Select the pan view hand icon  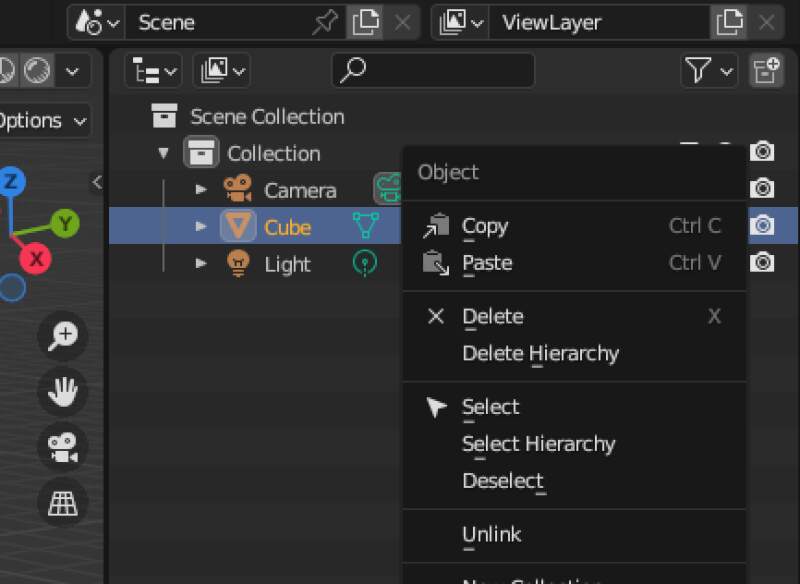[x=62, y=392]
